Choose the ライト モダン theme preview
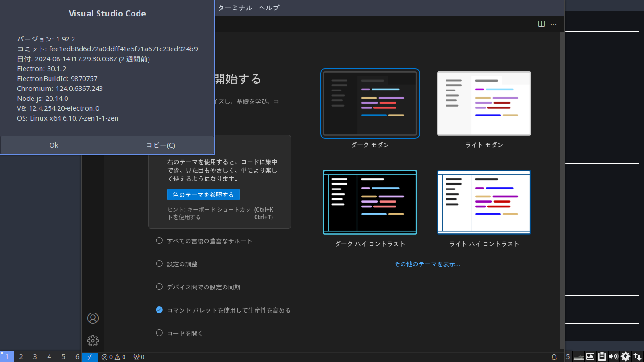 point(484,104)
